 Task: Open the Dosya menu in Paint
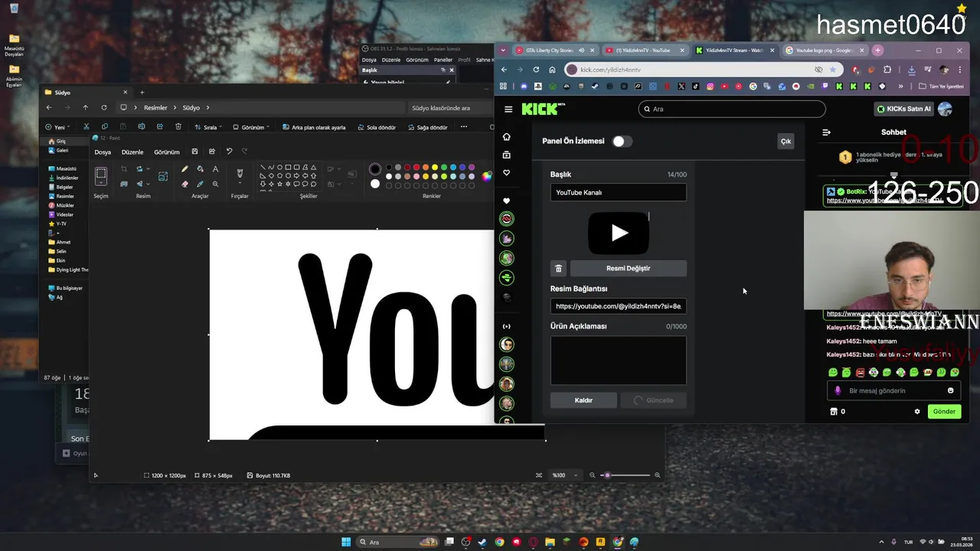click(x=103, y=152)
